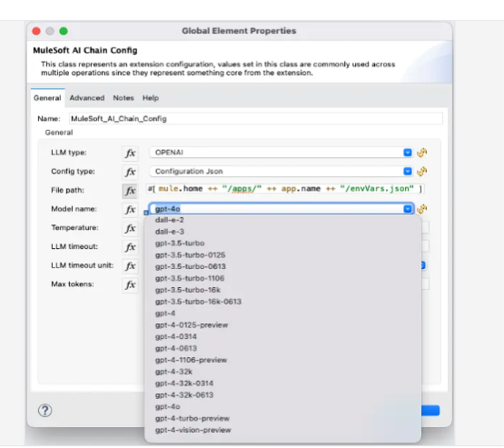Switch to the Advanced tab
The height and width of the screenshot is (448, 504).
pyautogui.click(x=87, y=98)
